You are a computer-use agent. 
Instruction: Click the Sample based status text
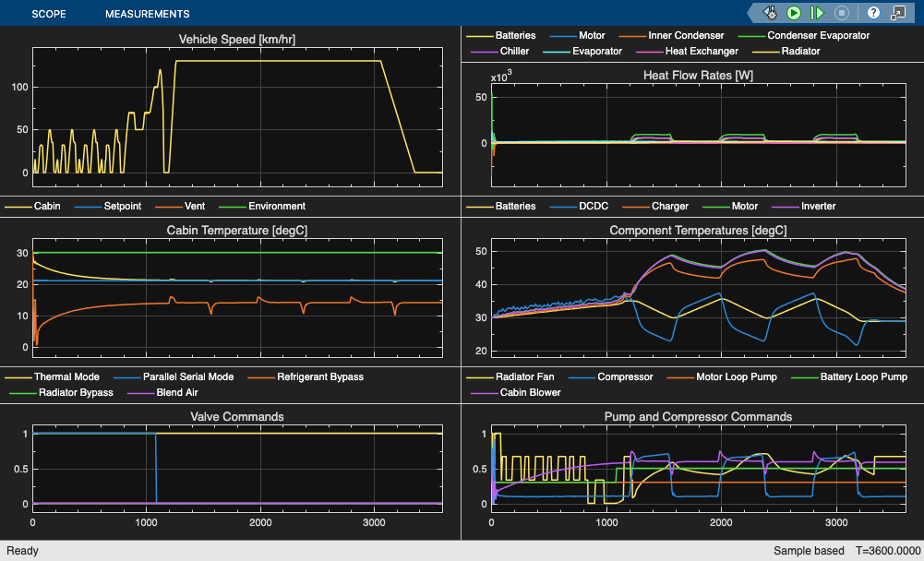(x=809, y=551)
